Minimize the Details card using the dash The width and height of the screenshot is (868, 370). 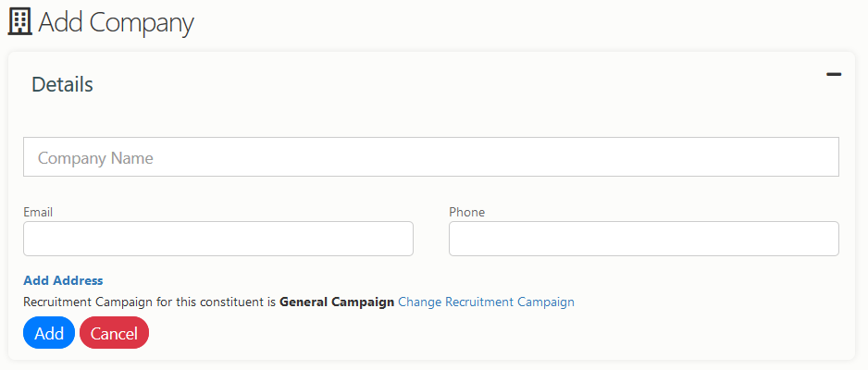(x=834, y=74)
